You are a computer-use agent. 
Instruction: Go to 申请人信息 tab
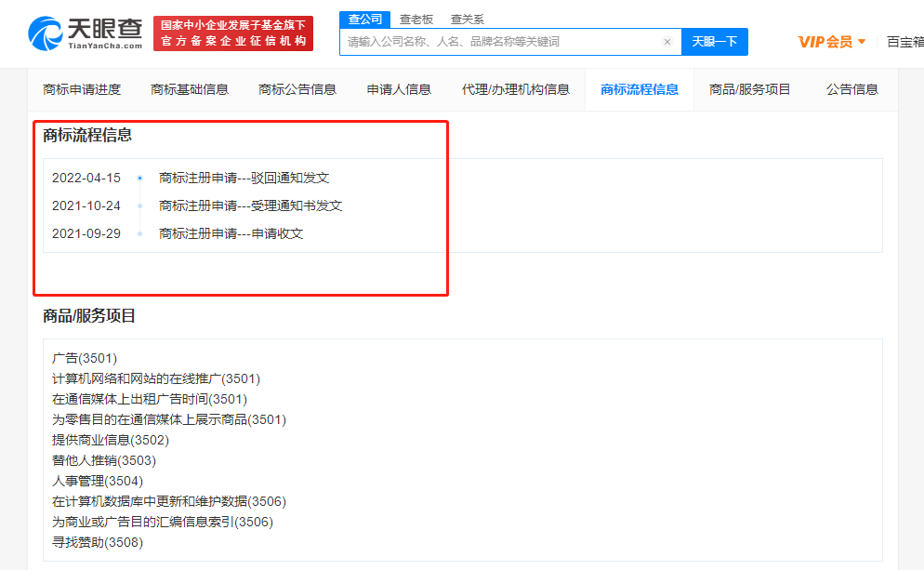pos(399,89)
